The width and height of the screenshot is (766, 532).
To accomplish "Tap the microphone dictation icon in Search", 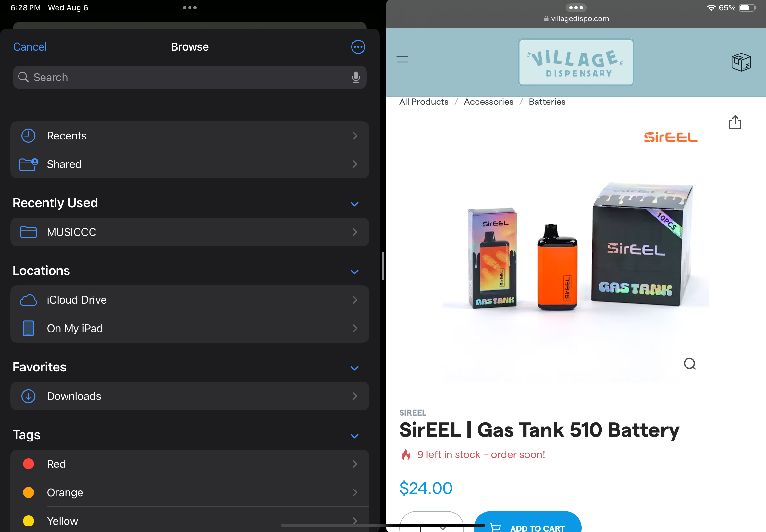I will (x=355, y=77).
